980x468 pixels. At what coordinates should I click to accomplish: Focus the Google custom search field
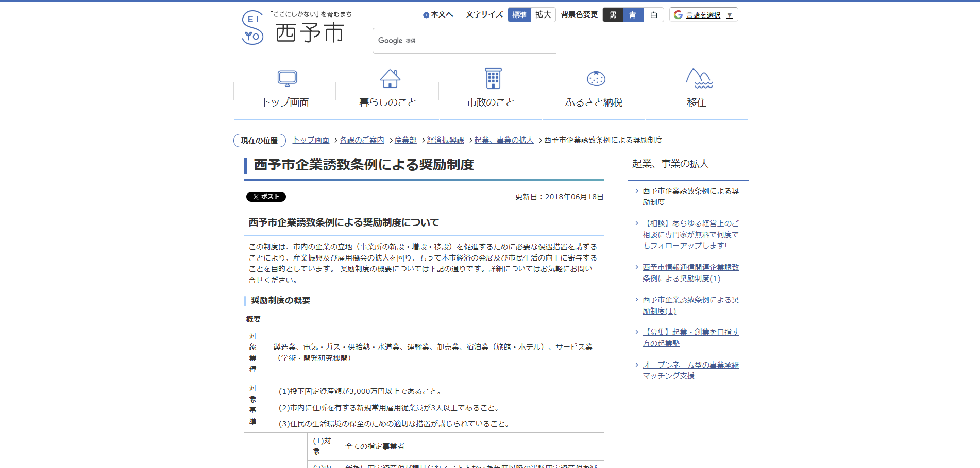click(465, 41)
